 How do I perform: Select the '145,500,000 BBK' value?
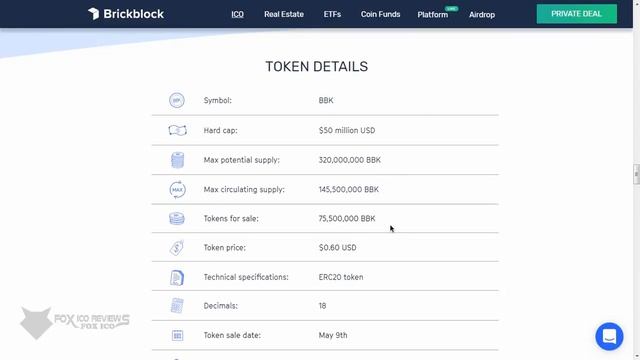coord(349,189)
